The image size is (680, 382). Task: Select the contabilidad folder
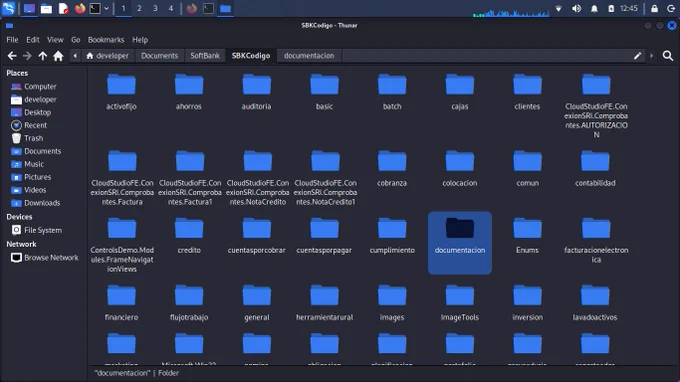[595, 169]
